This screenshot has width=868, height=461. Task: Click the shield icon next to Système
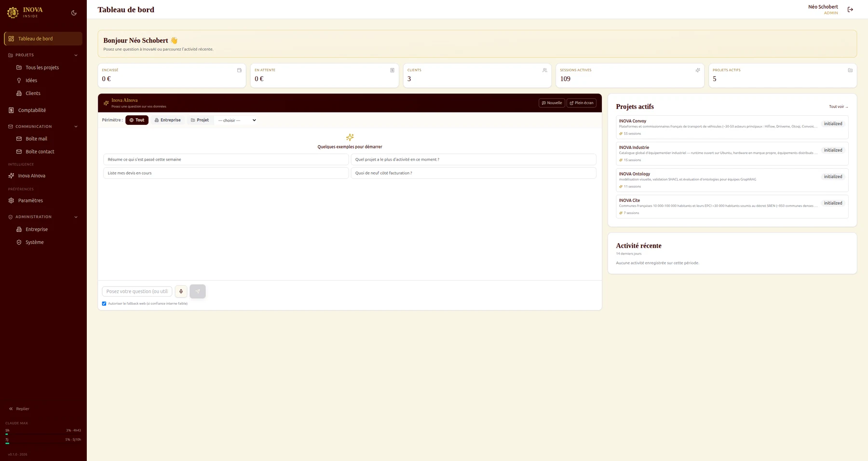click(x=19, y=243)
